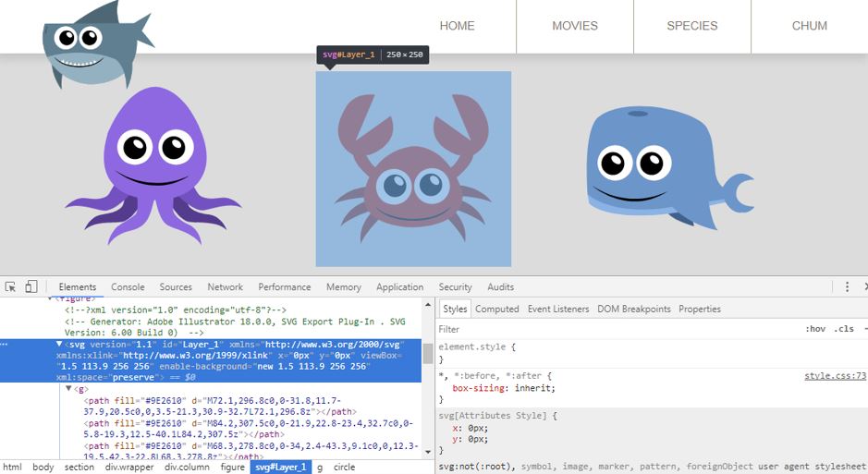Activate the inspect element picker icon
Screen dimensions: 868x474
(x=10, y=287)
